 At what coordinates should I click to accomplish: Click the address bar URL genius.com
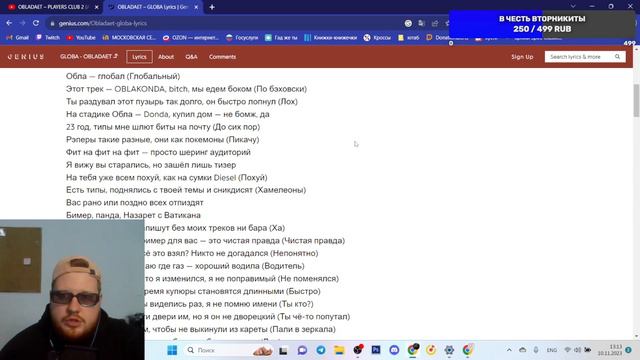click(102, 23)
